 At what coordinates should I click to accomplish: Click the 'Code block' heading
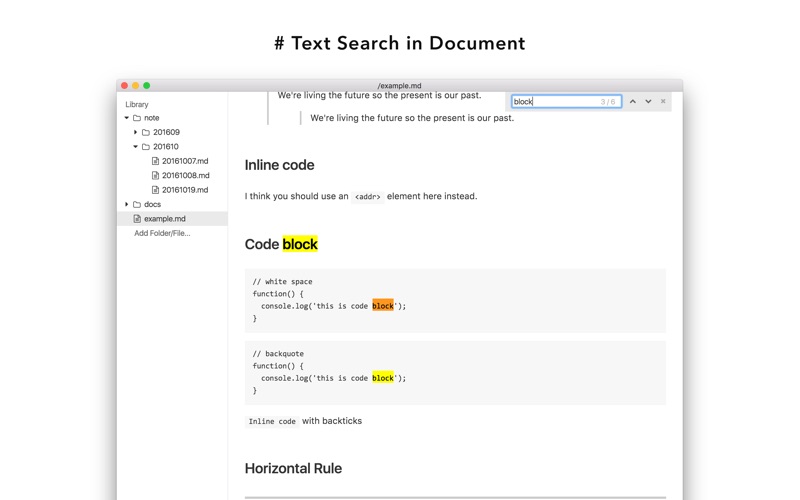coord(281,244)
